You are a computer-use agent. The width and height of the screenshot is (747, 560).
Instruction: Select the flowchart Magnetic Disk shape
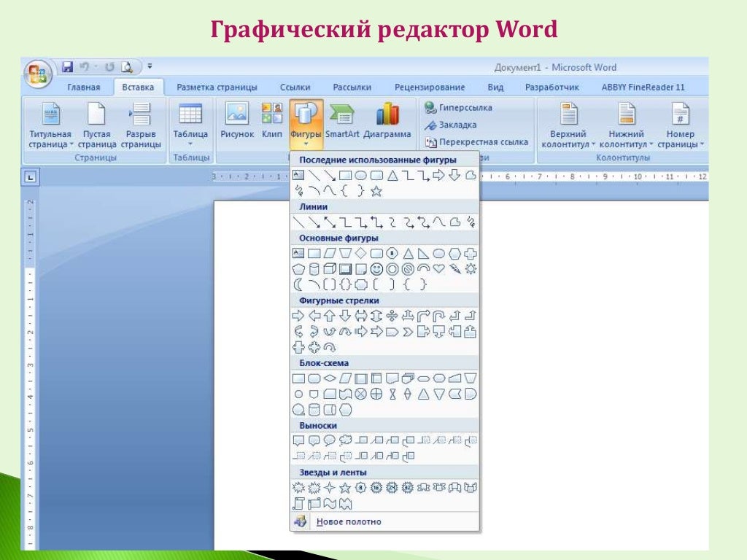(314, 410)
